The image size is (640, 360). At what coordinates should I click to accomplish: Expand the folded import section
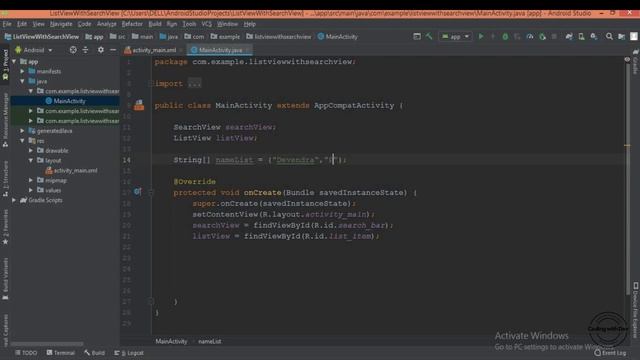click(x=194, y=84)
